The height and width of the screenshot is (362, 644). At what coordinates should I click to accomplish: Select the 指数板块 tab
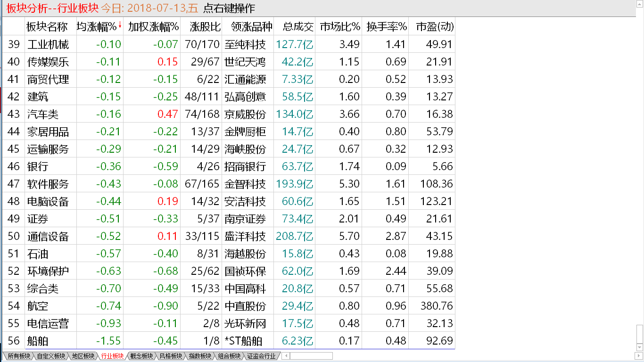coord(200,356)
